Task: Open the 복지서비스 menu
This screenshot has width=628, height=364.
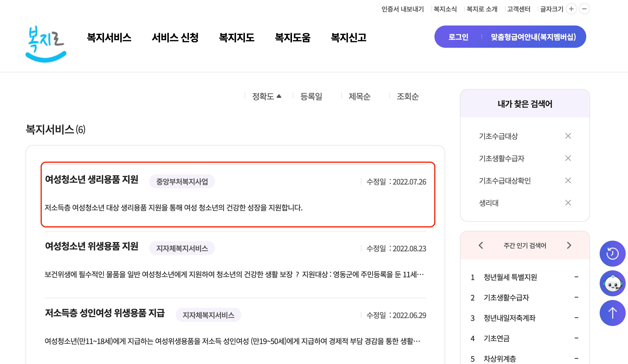Action: coord(109,38)
